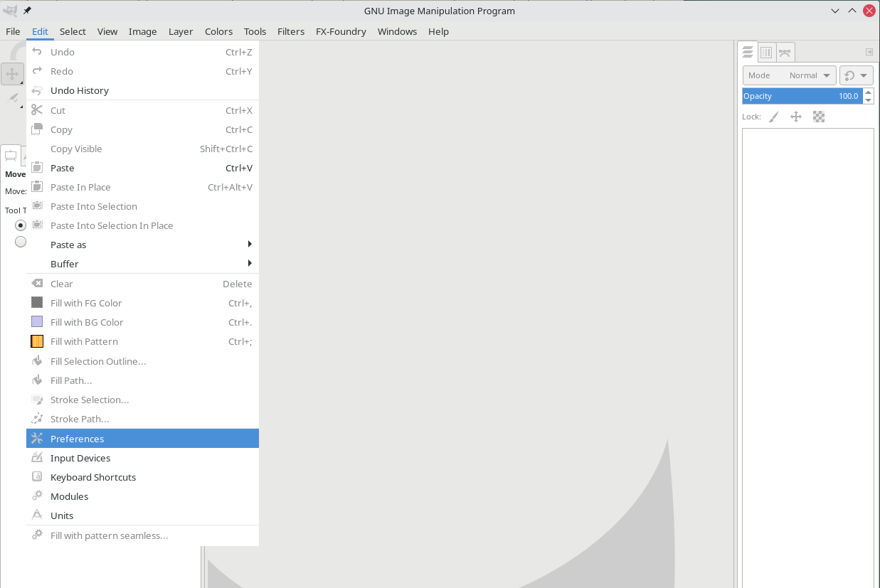The width and height of the screenshot is (880, 588).
Task: Open the Filters menu
Action: click(x=291, y=31)
